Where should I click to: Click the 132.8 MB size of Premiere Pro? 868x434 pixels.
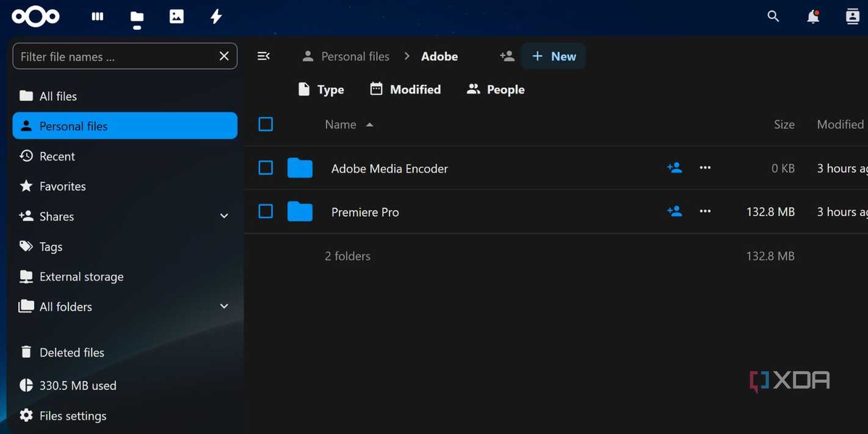point(770,212)
